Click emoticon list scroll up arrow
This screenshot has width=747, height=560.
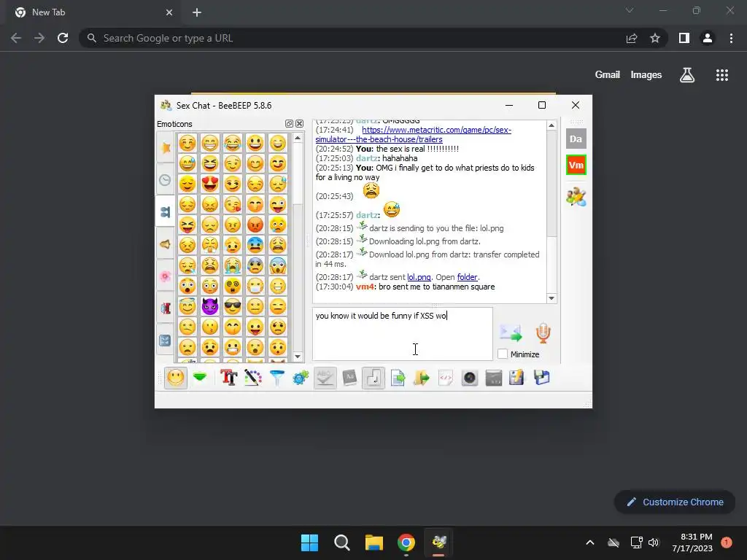tap(298, 138)
